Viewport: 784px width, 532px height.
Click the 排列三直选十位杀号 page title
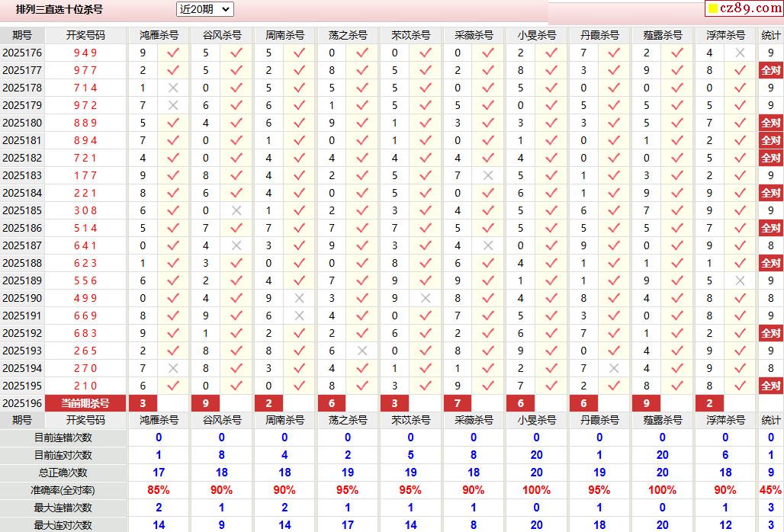(59, 9)
